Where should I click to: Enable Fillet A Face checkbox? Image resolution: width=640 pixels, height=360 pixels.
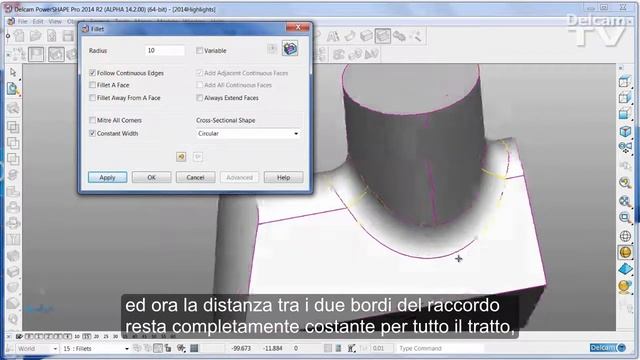pos(92,85)
